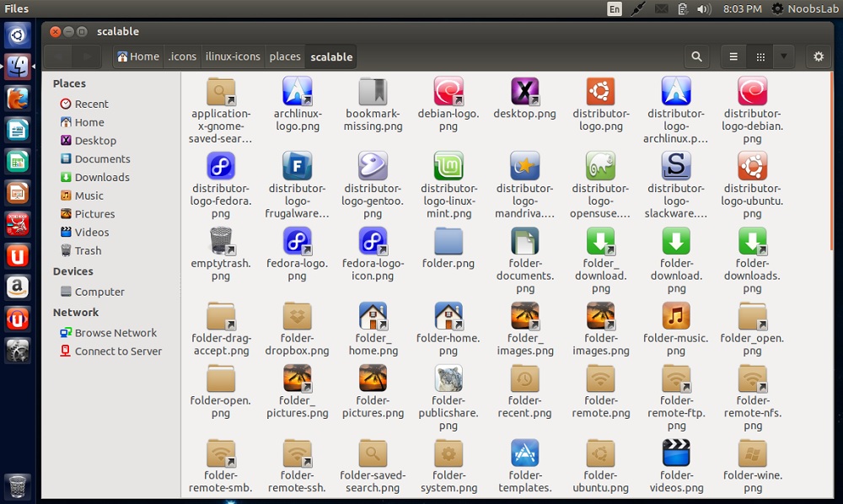
Task: Click the scalable breadcrumb button
Action: click(x=330, y=57)
